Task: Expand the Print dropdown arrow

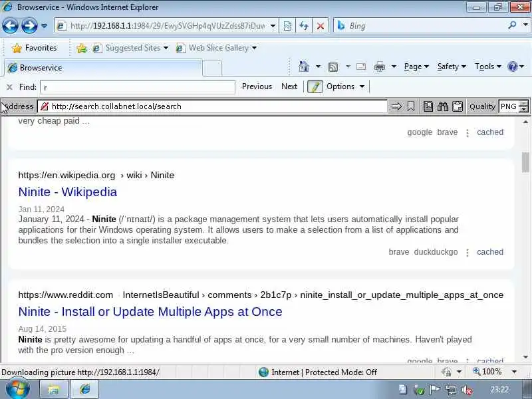Action: [394, 66]
